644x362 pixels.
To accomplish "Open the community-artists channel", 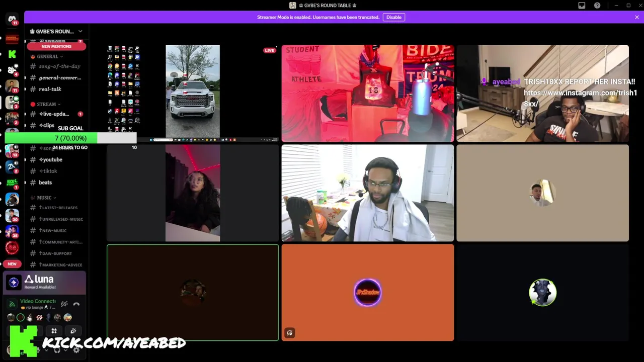I will (56, 242).
